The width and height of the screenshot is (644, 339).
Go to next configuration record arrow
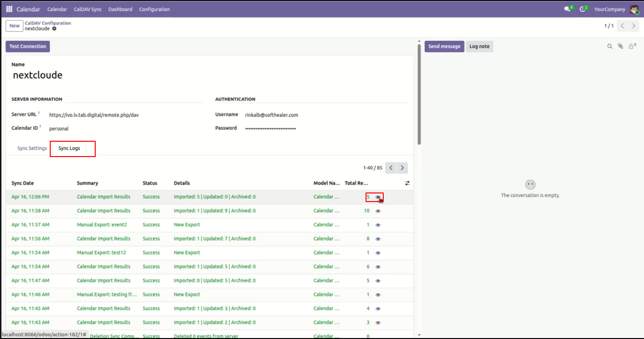(634, 26)
